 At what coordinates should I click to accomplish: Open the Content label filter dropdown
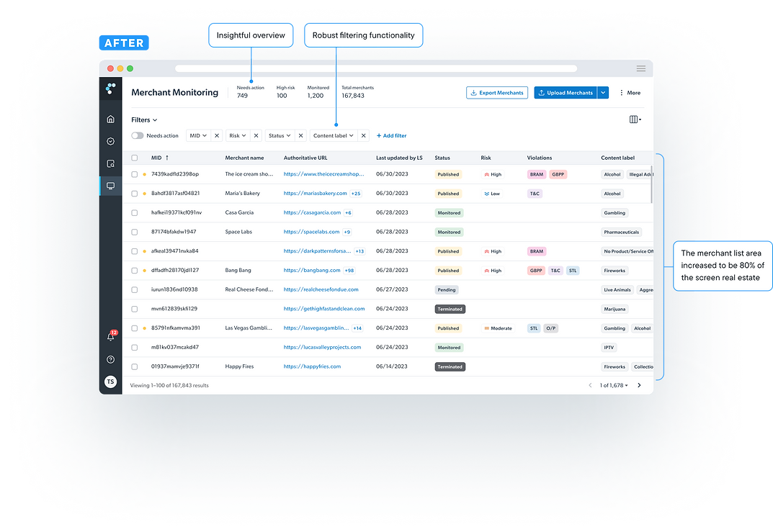[333, 135]
